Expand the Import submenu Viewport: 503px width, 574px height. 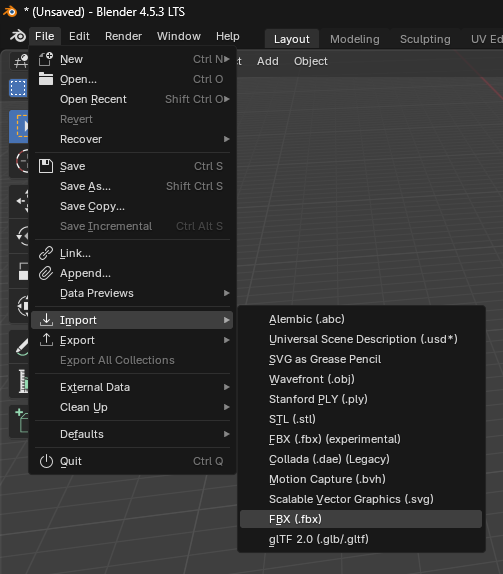tap(132, 320)
